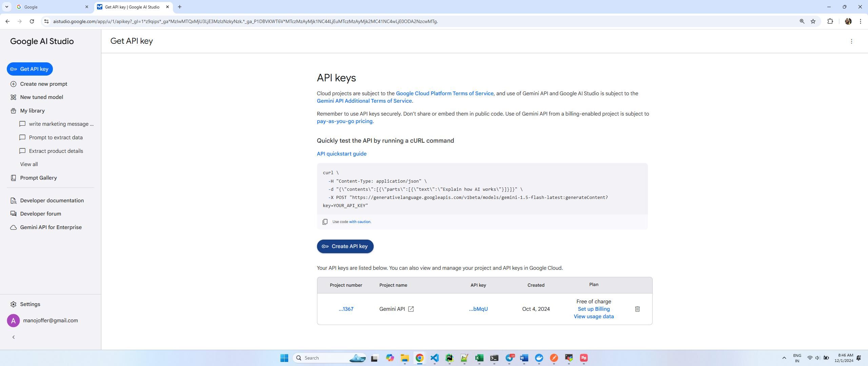Screen dimensions: 868x366
Task: Open the tab search dropdown arrow
Action: [x=6, y=7]
